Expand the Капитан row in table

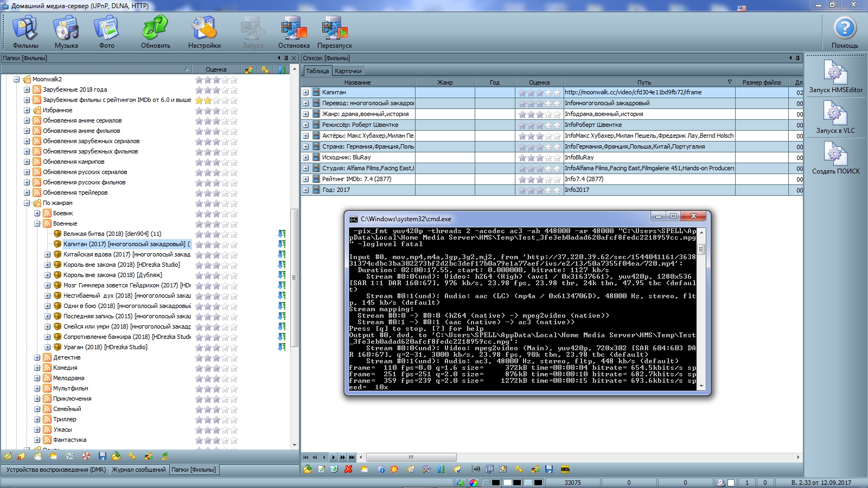coord(306,93)
